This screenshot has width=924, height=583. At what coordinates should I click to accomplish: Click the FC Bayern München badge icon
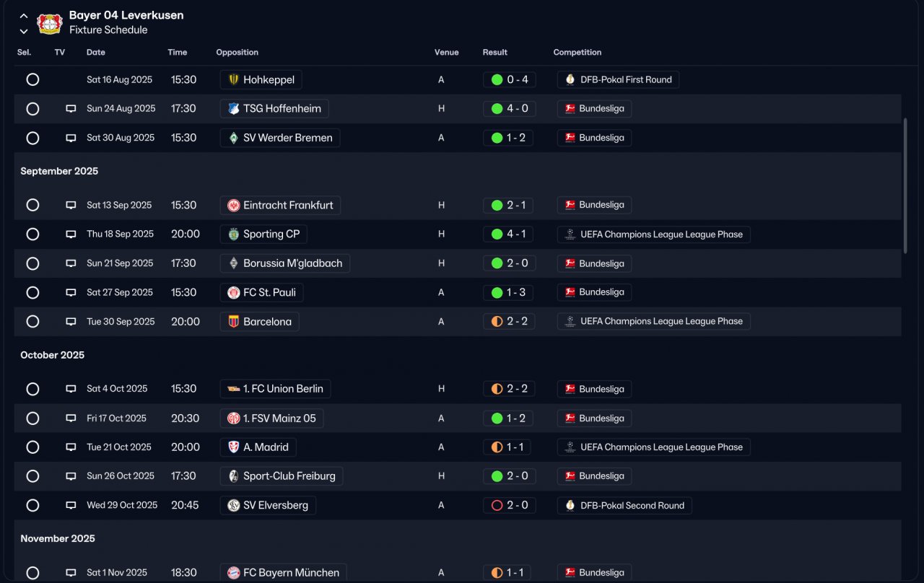click(x=233, y=573)
